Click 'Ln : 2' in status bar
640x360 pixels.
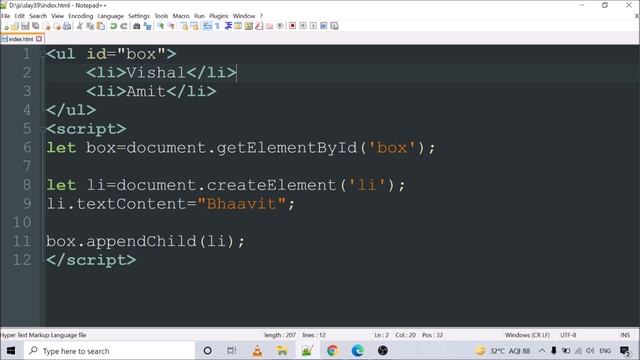pyautogui.click(x=382, y=335)
